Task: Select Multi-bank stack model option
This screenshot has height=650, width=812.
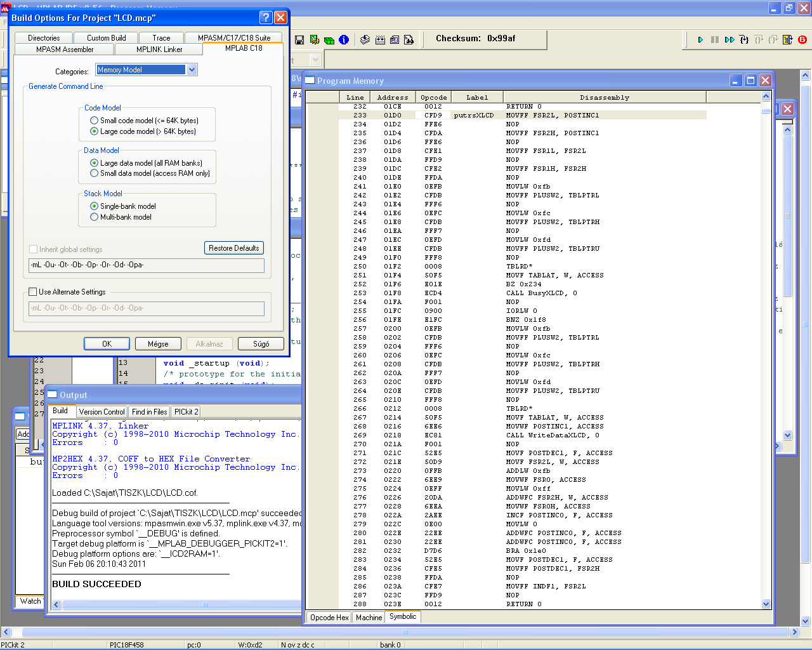Action: click(95, 217)
